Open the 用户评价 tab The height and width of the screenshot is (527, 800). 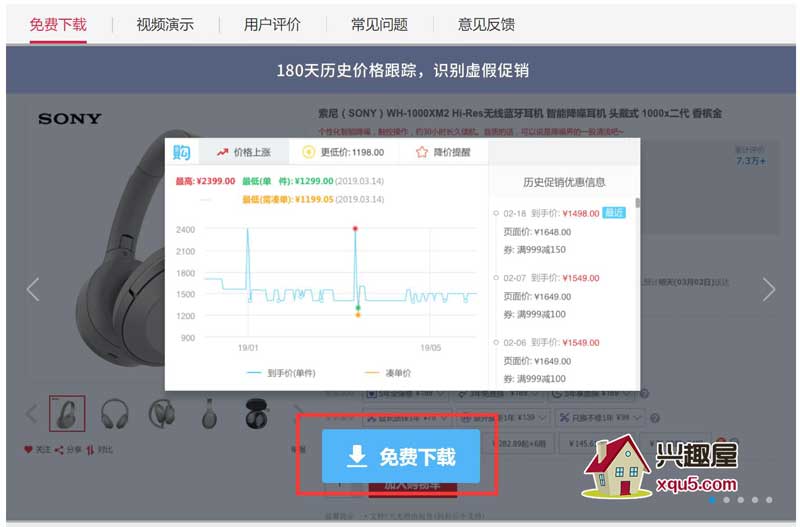(x=272, y=24)
